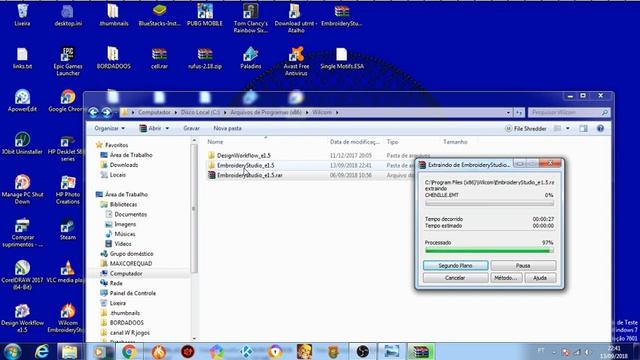Screen dimensions: 640x360
Task: Select Grupo doméstico in the tree
Action: (131, 253)
